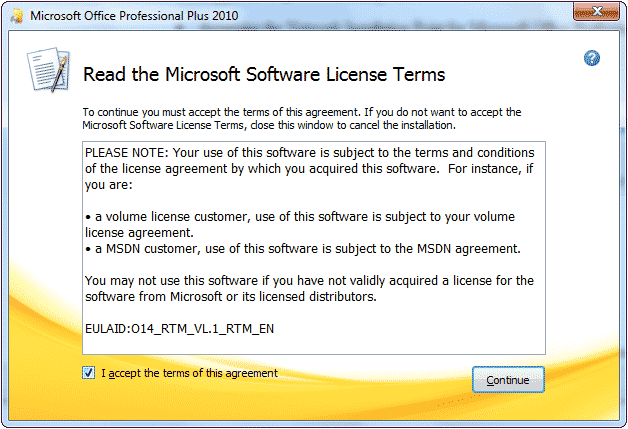Click the 'PLEASE NOTE' first paragraph line

[x=310, y=153]
